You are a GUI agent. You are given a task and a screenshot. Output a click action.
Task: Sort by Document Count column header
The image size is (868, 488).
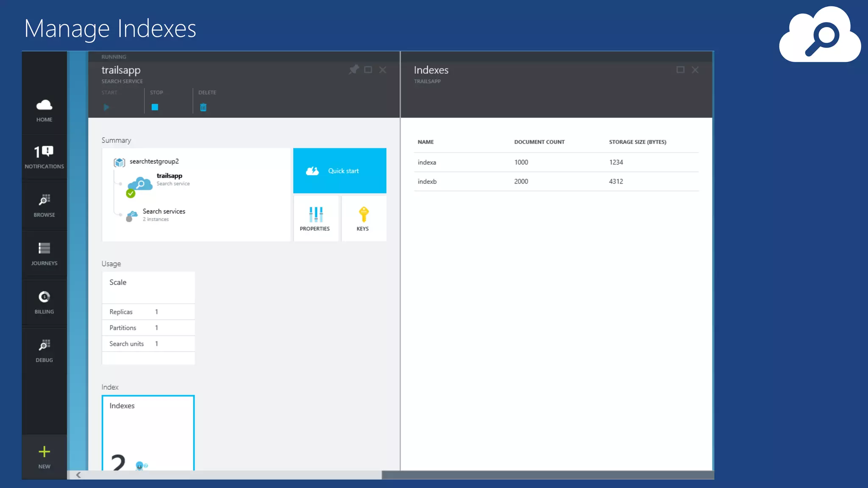[x=539, y=142]
